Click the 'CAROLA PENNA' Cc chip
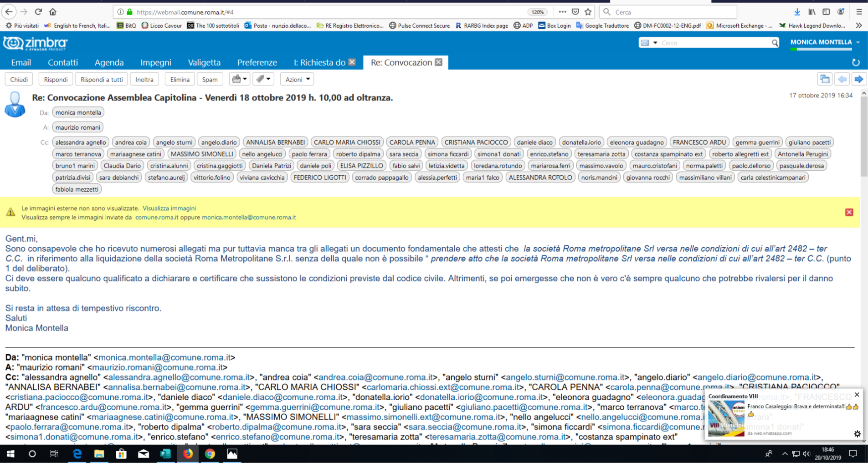Viewport: 868px width, 463px height. [x=412, y=142]
